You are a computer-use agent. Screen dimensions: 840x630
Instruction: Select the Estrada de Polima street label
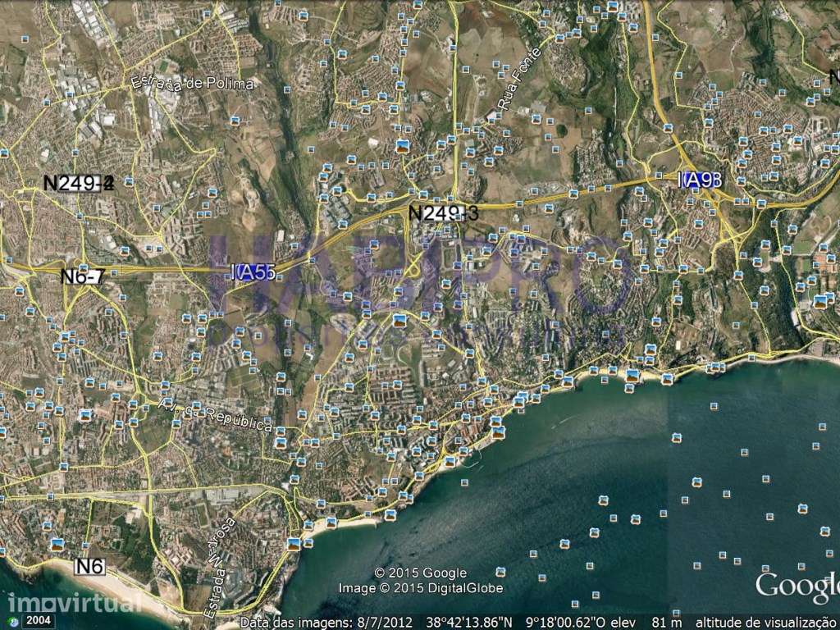click(x=192, y=84)
